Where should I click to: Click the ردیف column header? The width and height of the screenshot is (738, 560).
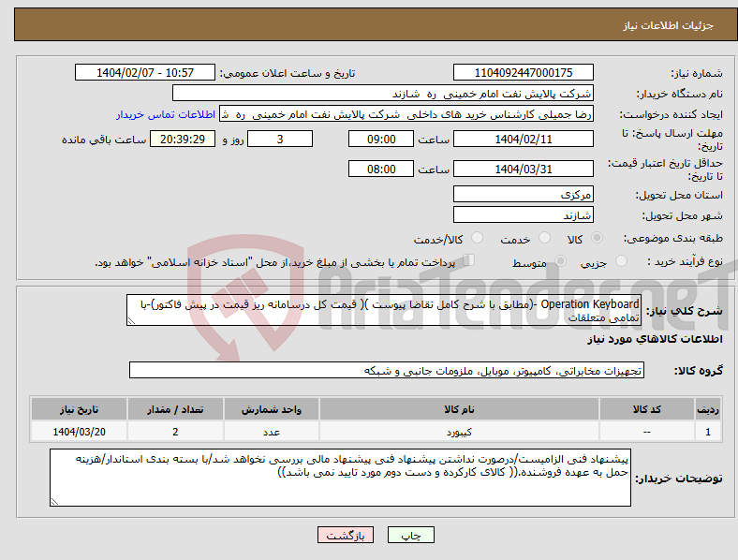click(708, 409)
